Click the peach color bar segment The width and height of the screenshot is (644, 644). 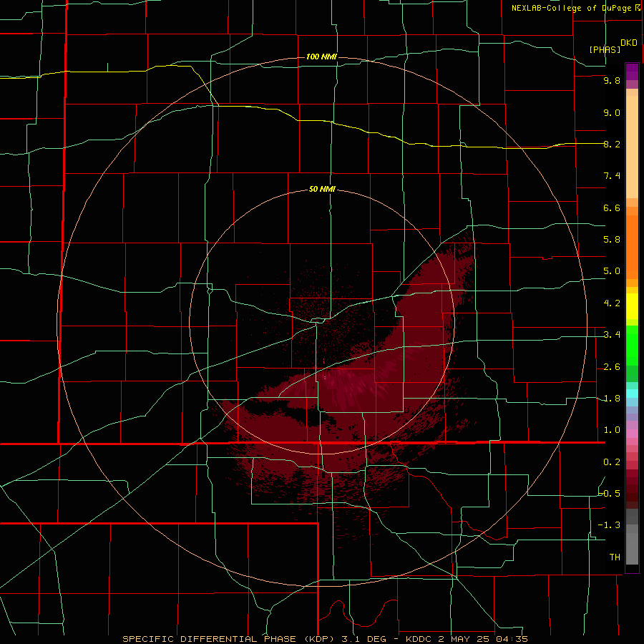(632, 147)
